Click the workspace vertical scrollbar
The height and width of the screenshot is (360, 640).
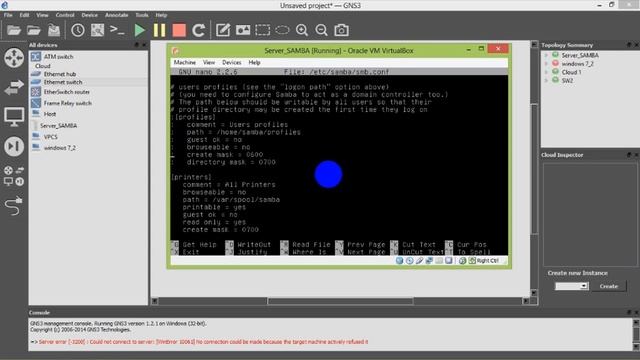click(534, 169)
